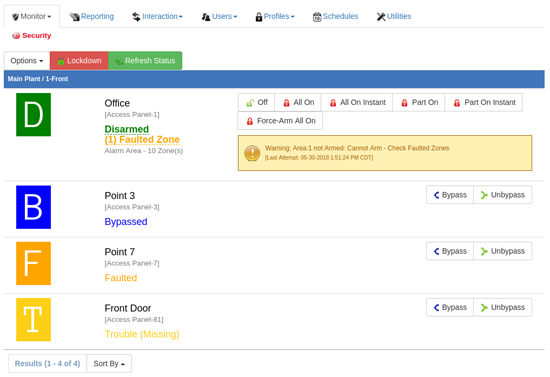Open the (1) Faulted Zone link
Screen dimensions: 550x377
click(x=142, y=140)
